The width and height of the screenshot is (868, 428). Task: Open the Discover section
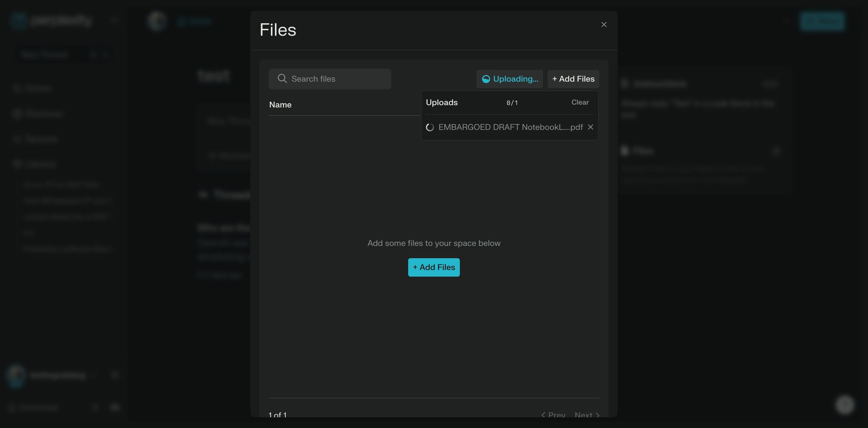17,113
